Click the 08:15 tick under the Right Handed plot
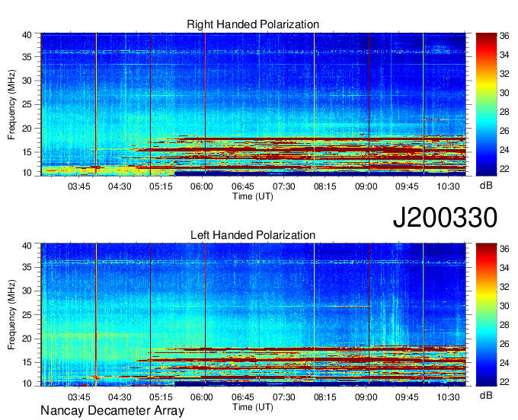This screenshot has width=518, height=420. point(325,186)
